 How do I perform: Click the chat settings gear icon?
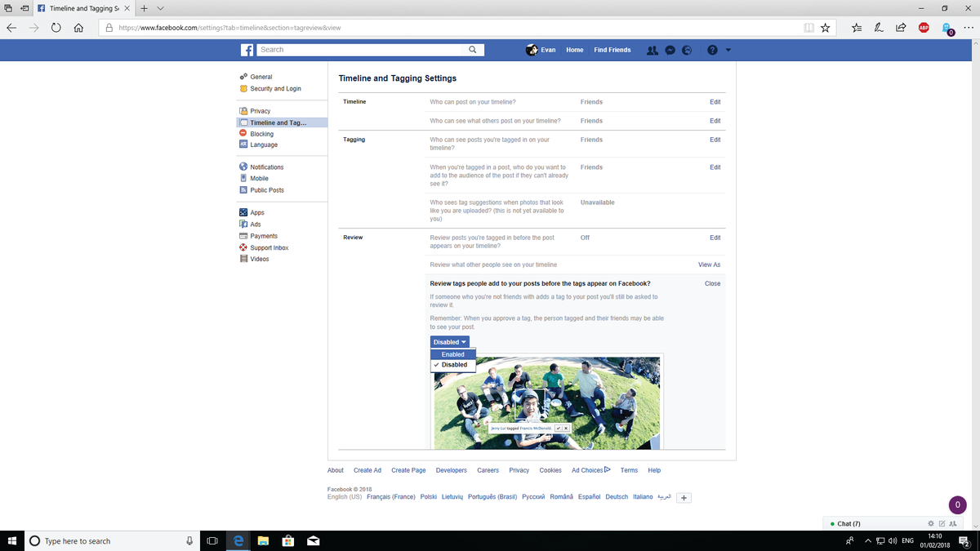click(x=930, y=523)
